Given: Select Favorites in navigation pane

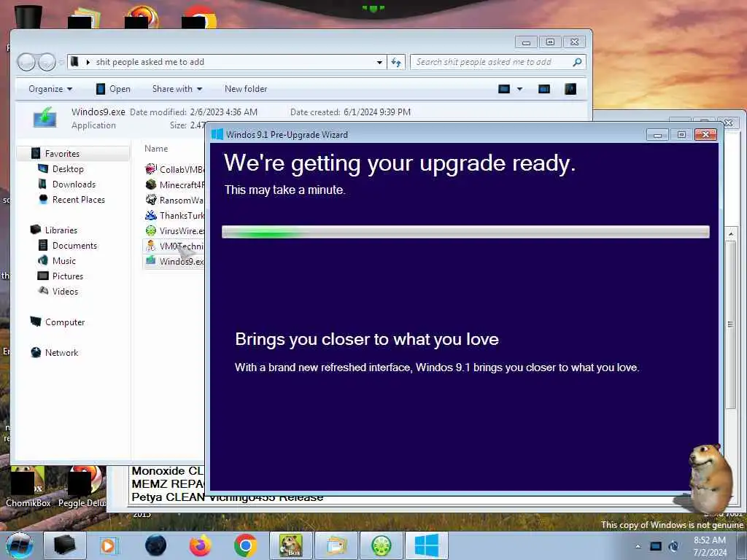Looking at the screenshot, I should pyautogui.click(x=62, y=154).
